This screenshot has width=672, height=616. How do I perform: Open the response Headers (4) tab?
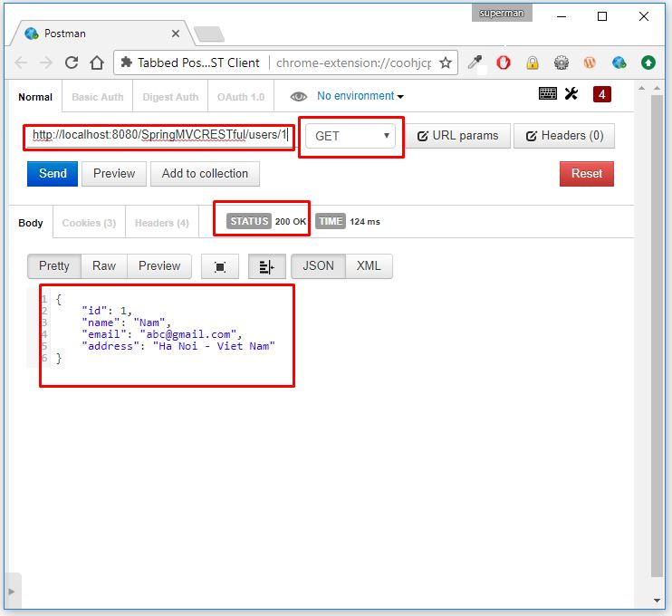[162, 223]
